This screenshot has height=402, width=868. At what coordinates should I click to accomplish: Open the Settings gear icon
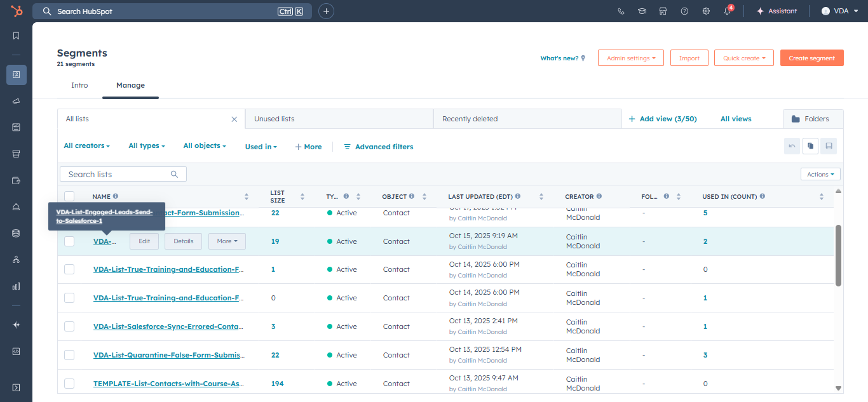coord(706,11)
